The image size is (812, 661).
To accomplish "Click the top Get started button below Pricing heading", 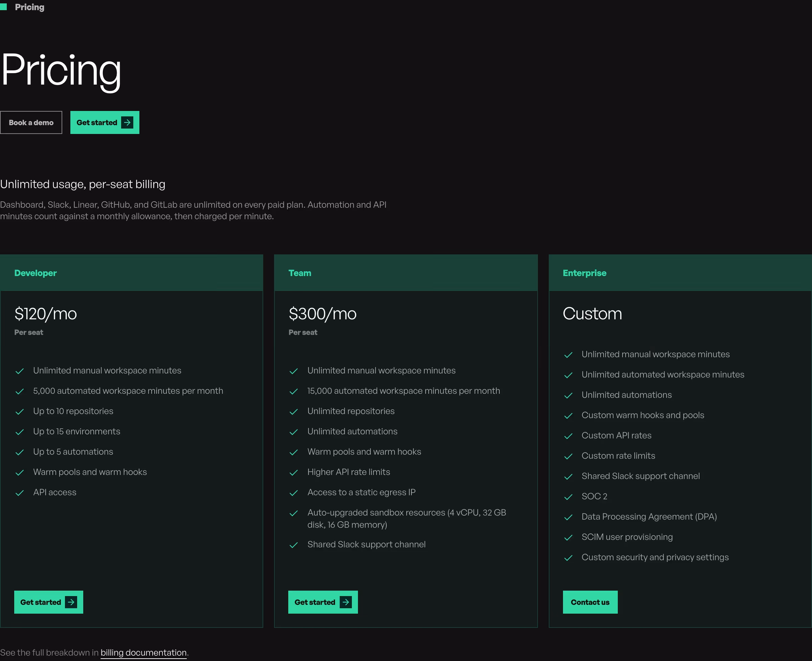I will pos(105,122).
